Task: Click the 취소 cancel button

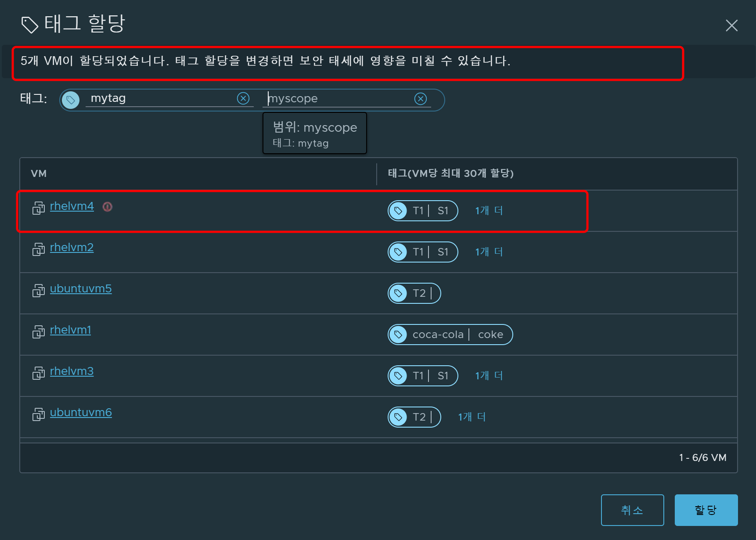Action: point(632,510)
